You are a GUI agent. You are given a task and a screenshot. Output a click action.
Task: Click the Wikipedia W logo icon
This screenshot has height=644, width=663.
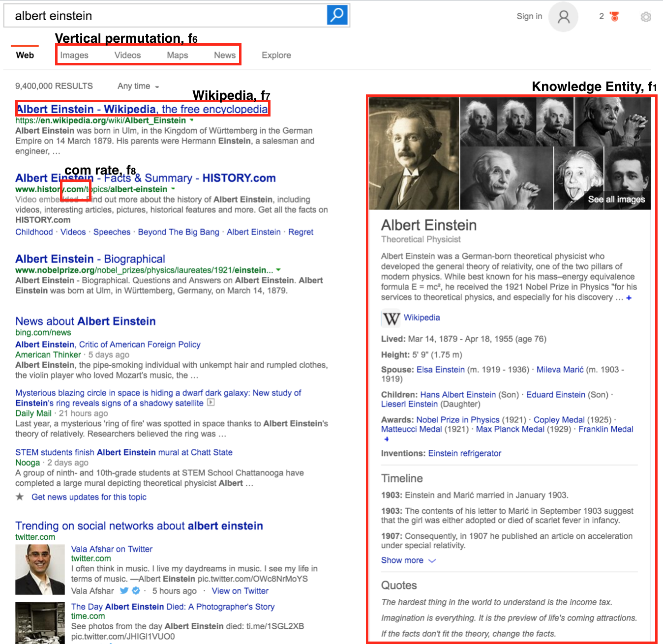pos(391,319)
